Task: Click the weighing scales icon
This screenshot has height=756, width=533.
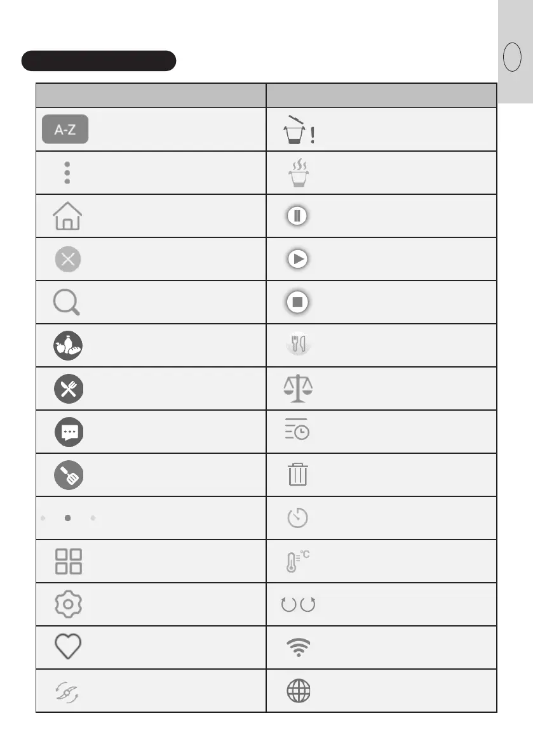Action: coord(298,388)
